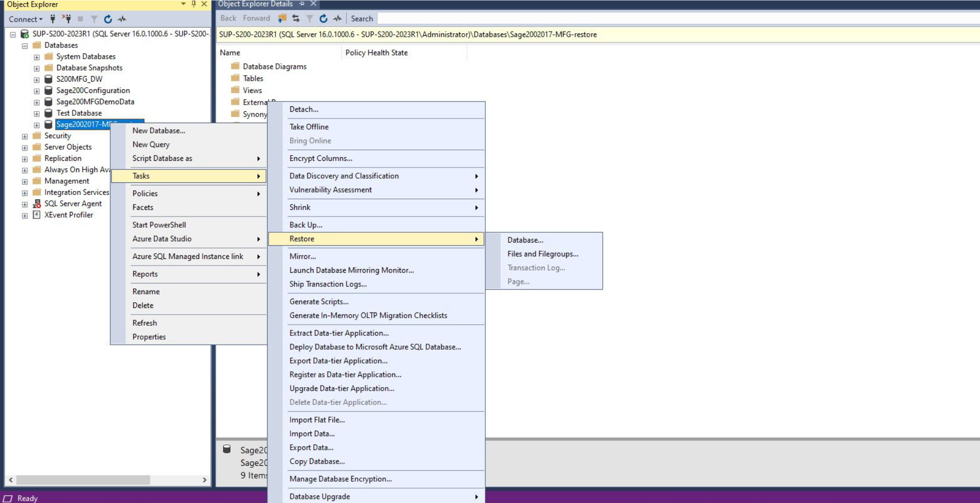Click the Up folder icon in Details toolbar
This screenshot has width=980, height=503.
tap(282, 18)
